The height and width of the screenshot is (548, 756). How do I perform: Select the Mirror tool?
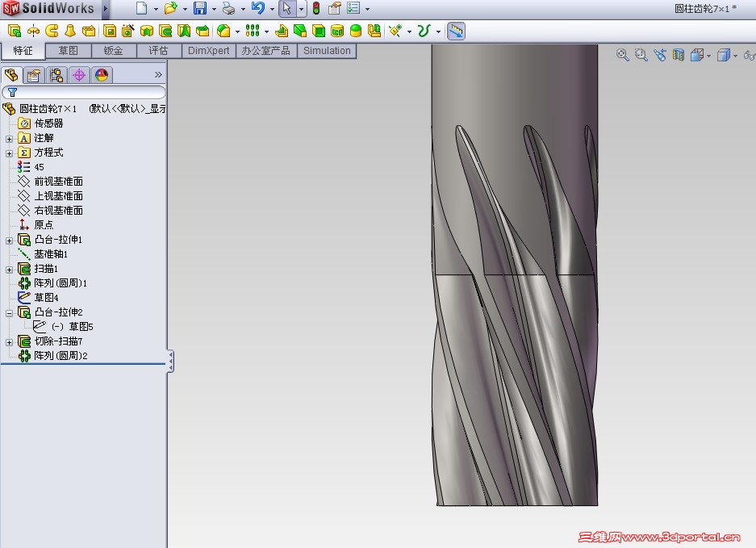pyautogui.click(x=374, y=31)
